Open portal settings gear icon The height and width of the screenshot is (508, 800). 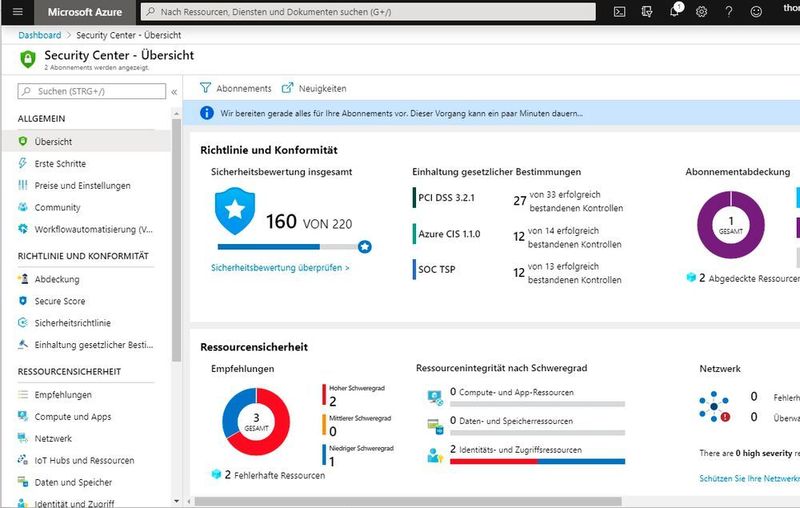[702, 12]
